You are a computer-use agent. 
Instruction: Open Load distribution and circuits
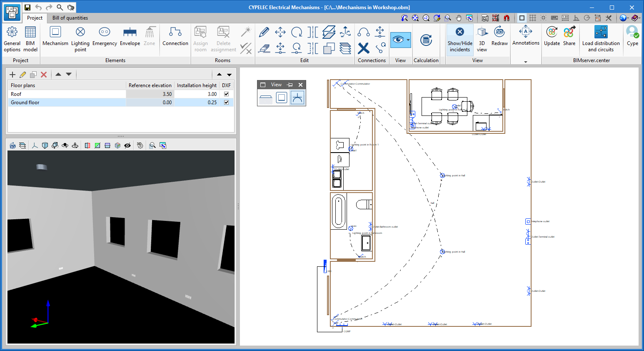[601, 39]
